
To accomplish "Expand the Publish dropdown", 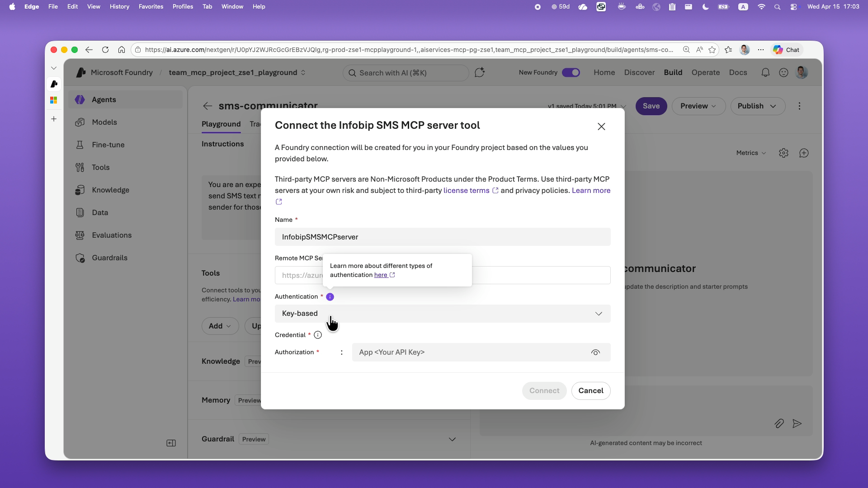I will point(757,106).
